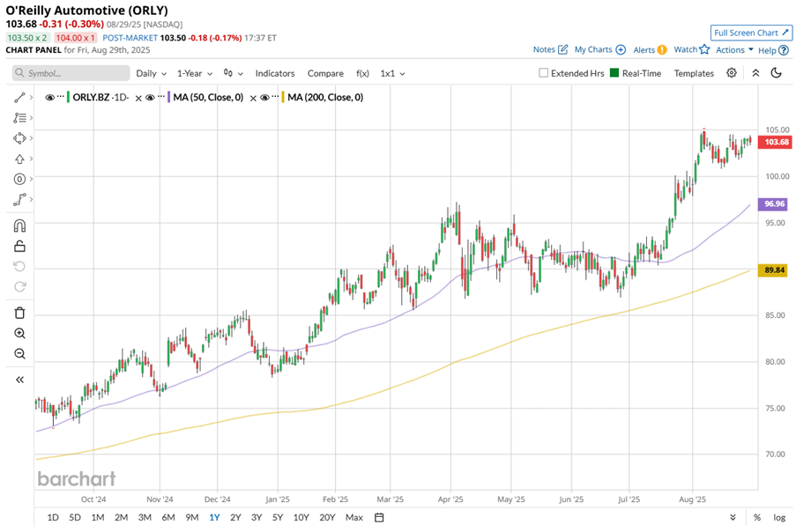The height and width of the screenshot is (532, 796).
Task: Click the Watch link
Action: point(685,49)
